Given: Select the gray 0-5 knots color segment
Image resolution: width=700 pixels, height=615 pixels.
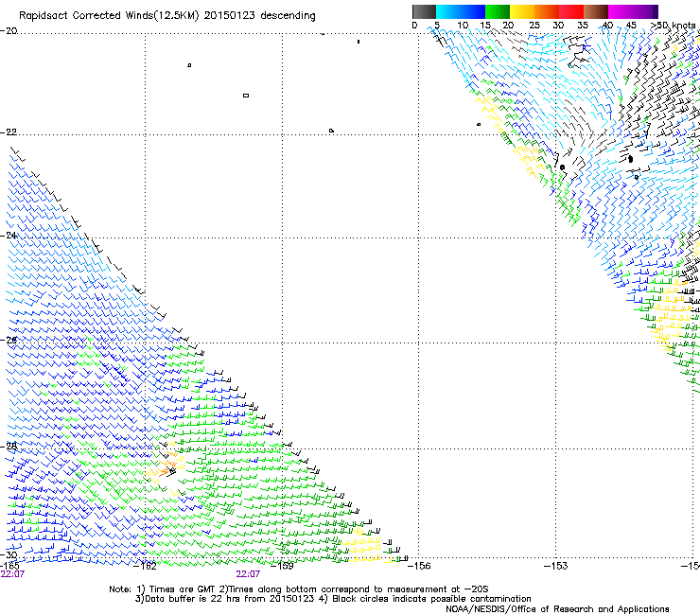Looking at the screenshot, I should pos(424,11).
